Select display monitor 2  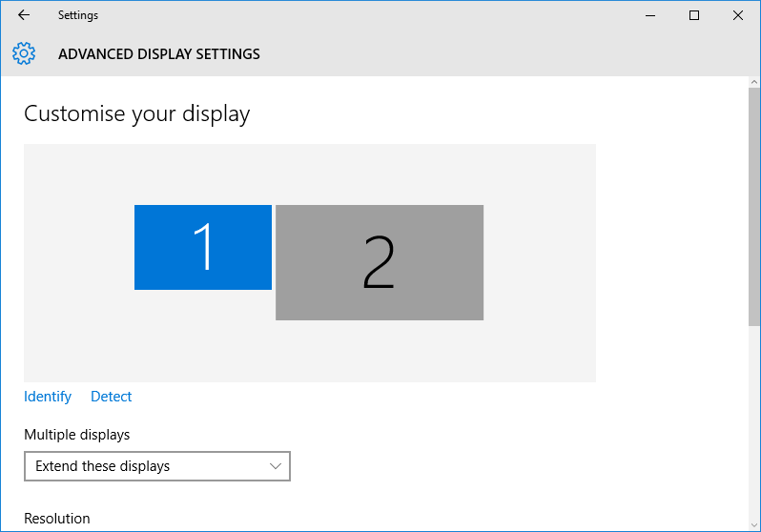pyautogui.click(x=380, y=262)
